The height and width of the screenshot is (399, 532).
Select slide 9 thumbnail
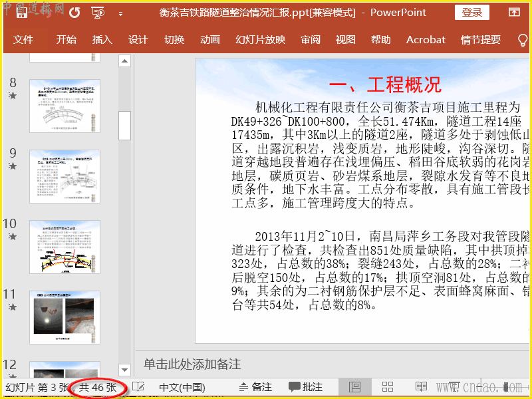65,176
